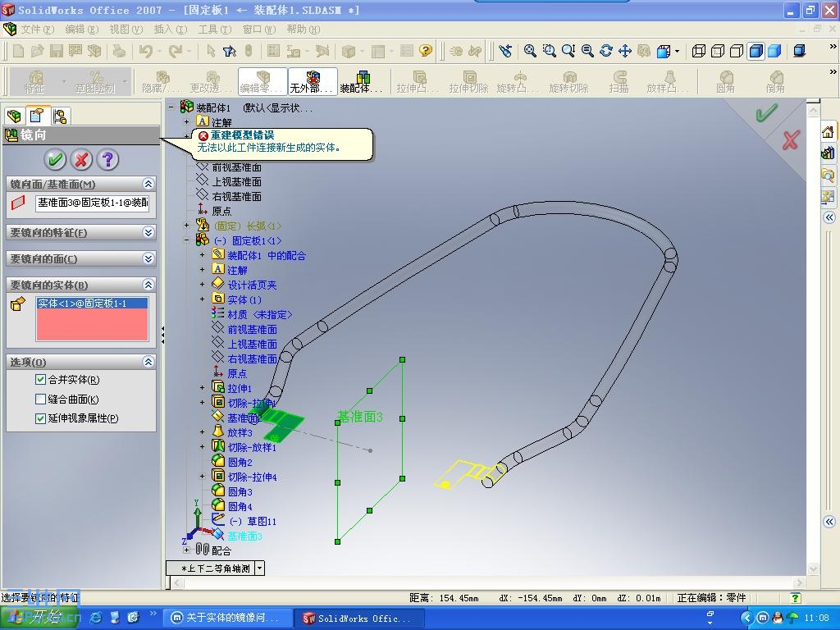Click the Select arrow tool icon
This screenshot has height=630, width=840.
211,51
